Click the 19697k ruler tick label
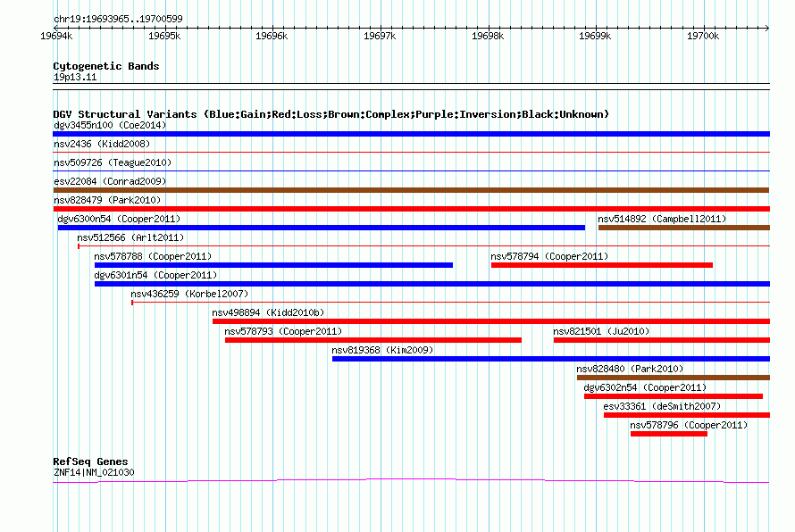The height and width of the screenshot is (532, 795). [380, 36]
